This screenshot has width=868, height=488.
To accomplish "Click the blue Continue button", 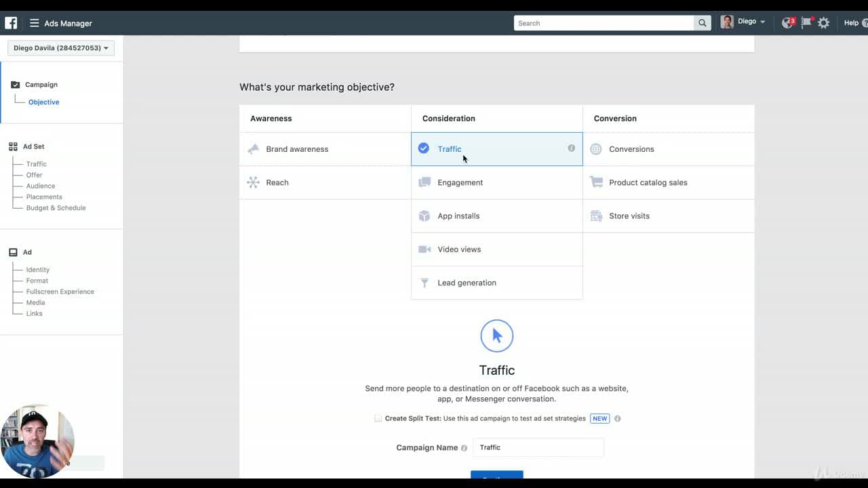I will tap(497, 476).
